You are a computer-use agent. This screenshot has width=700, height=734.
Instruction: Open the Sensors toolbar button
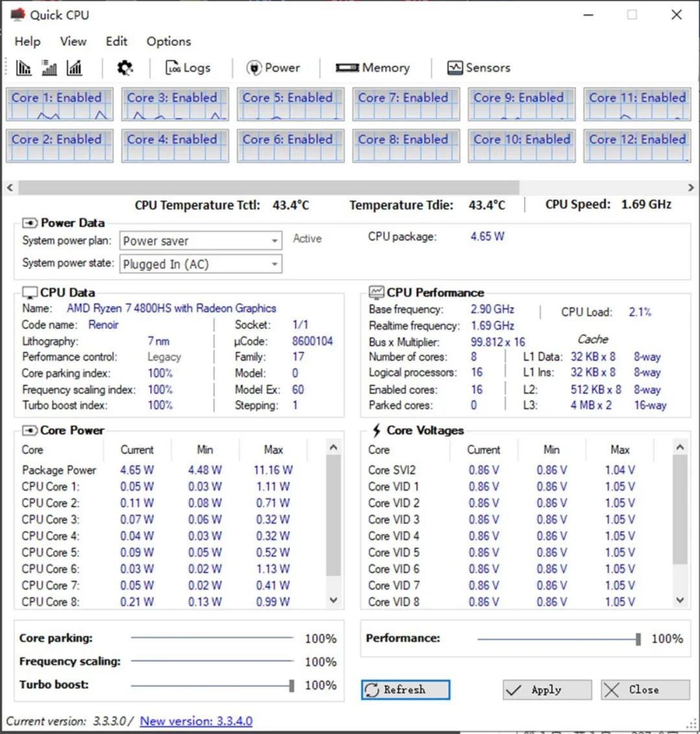click(x=478, y=68)
